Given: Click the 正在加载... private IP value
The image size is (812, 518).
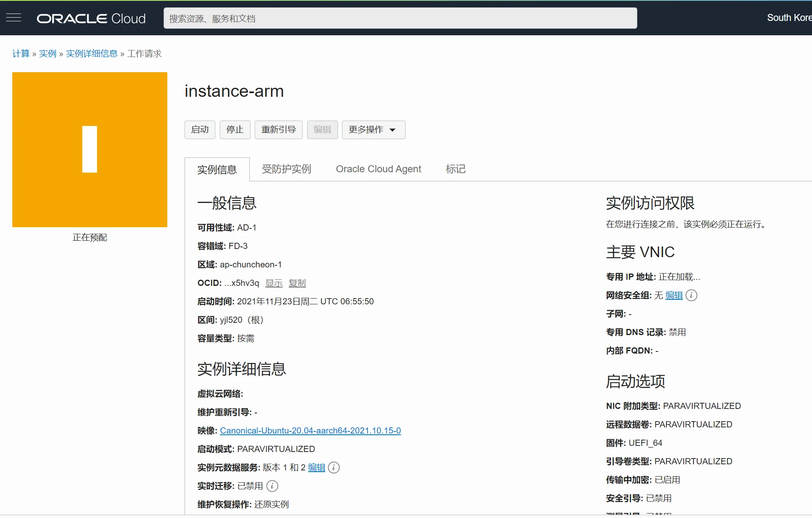Looking at the screenshot, I should pyautogui.click(x=680, y=277).
